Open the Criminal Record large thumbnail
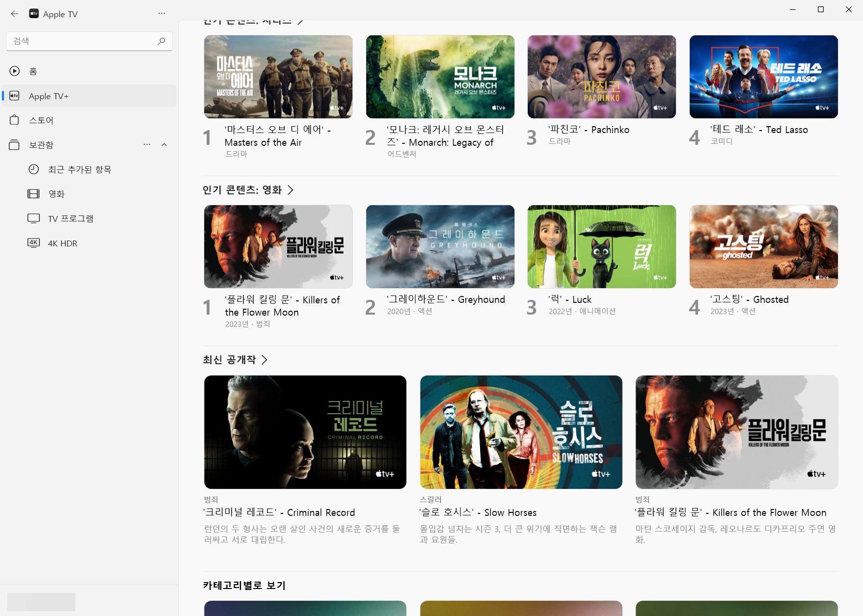 305,432
